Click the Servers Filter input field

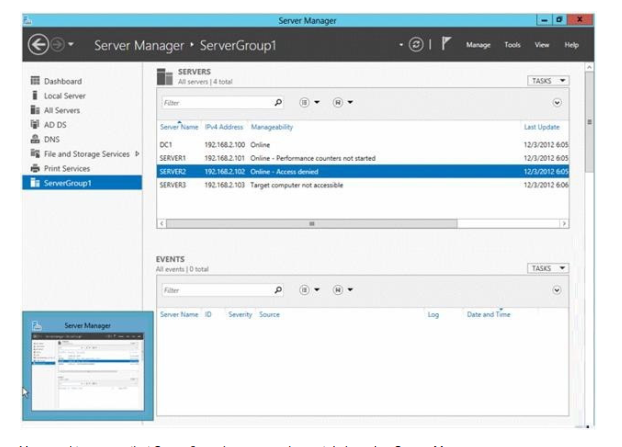(217, 103)
